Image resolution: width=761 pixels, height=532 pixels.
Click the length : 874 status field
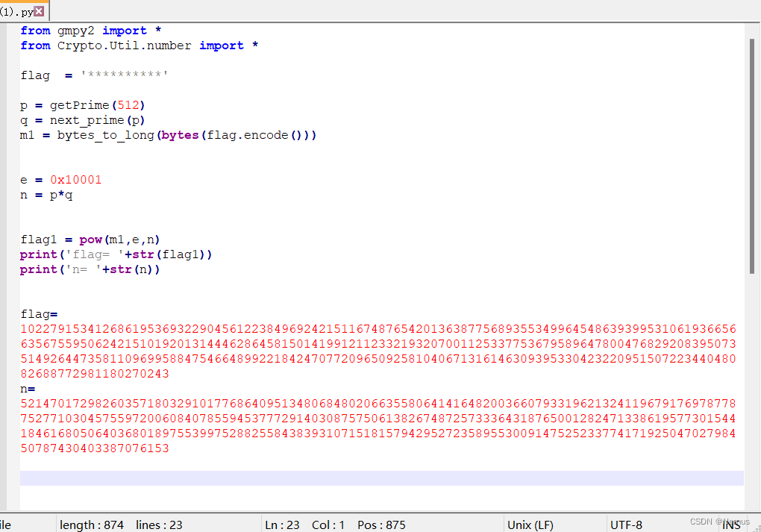[x=91, y=525]
